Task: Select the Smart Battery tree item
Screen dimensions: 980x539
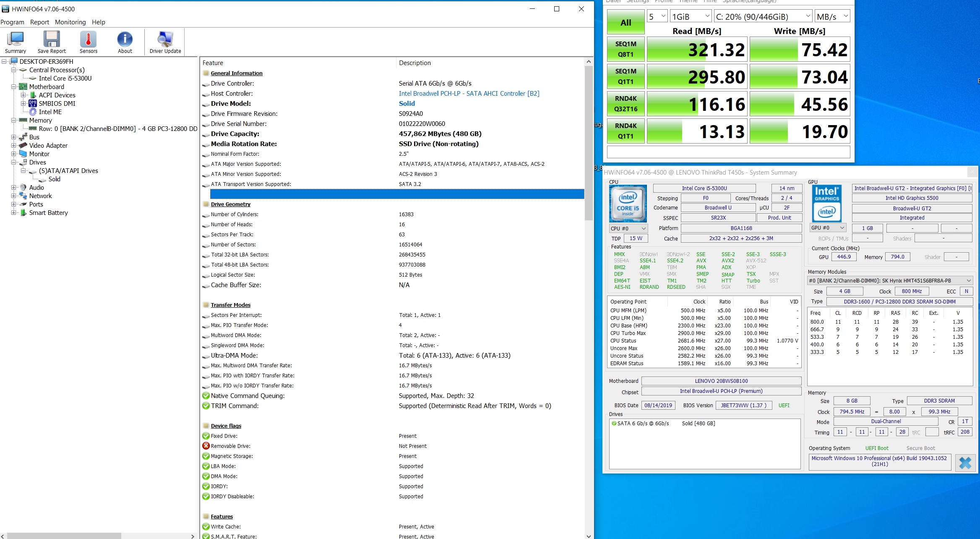Action: pos(48,213)
